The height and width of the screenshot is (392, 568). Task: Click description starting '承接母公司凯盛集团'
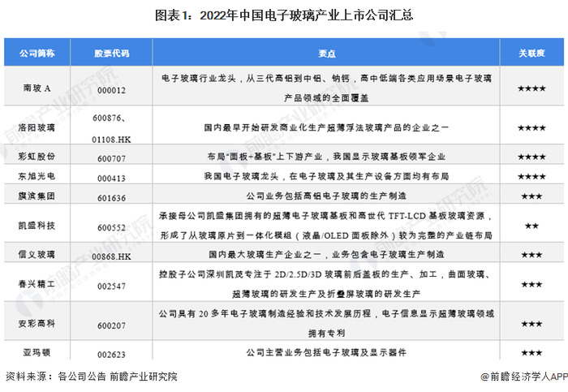[326, 216]
